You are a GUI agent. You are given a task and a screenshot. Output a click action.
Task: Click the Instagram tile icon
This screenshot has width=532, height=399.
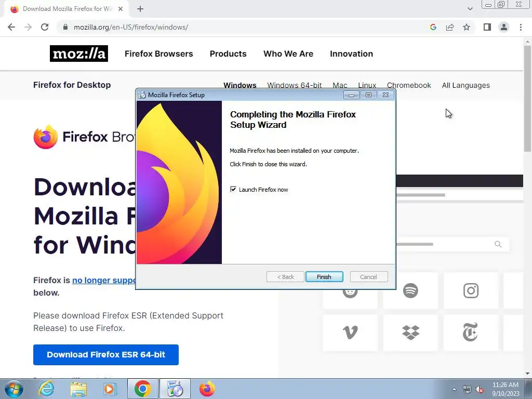point(471,291)
